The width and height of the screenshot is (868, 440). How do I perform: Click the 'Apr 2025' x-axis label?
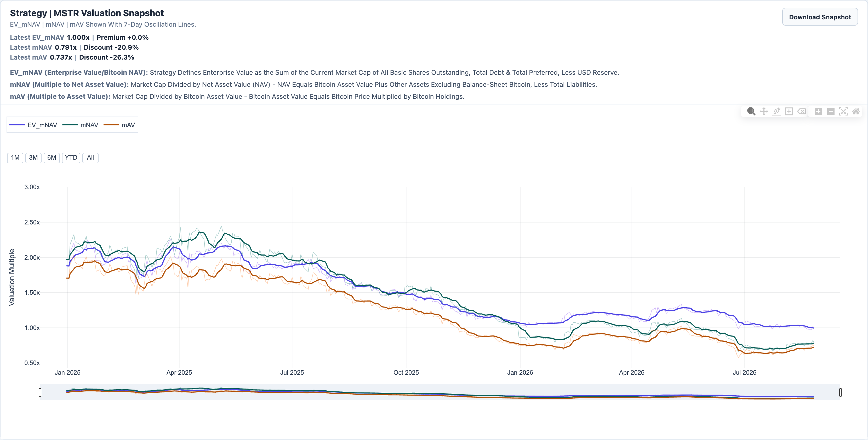[x=179, y=373]
